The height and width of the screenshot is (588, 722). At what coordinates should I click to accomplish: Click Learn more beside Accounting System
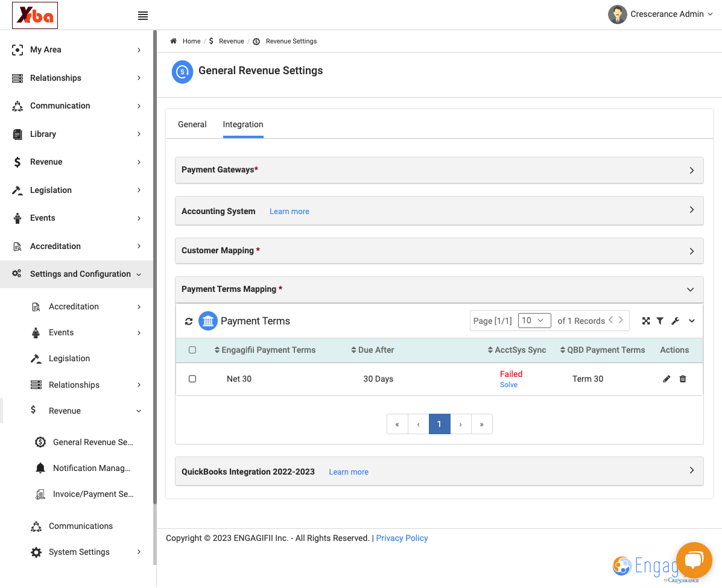point(289,211)
